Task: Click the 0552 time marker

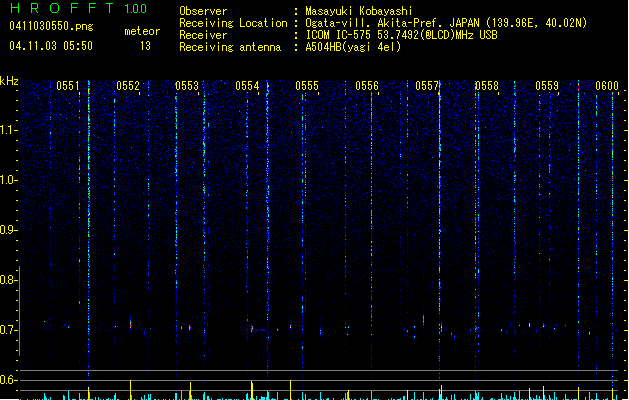Action: click(128, 86)
